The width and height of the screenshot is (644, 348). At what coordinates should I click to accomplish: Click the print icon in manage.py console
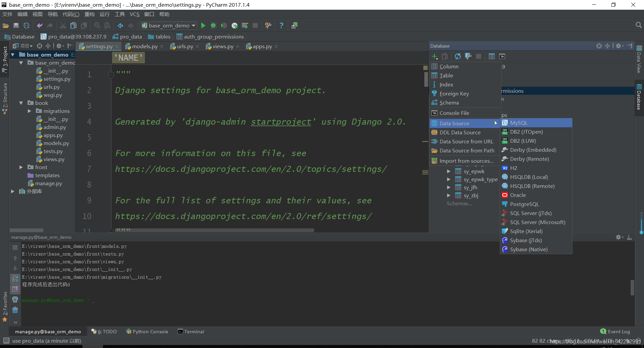click(15, 299)
